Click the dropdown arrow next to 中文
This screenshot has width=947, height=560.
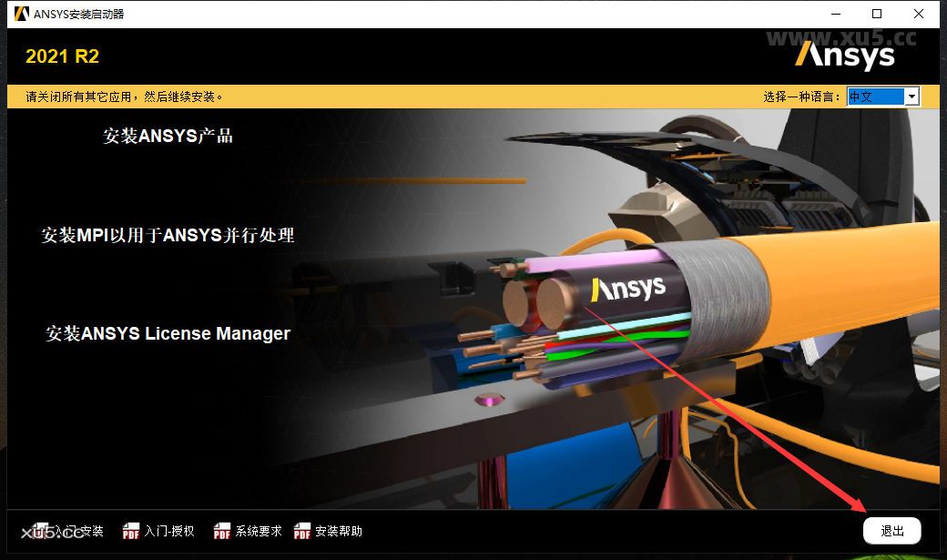911,96
